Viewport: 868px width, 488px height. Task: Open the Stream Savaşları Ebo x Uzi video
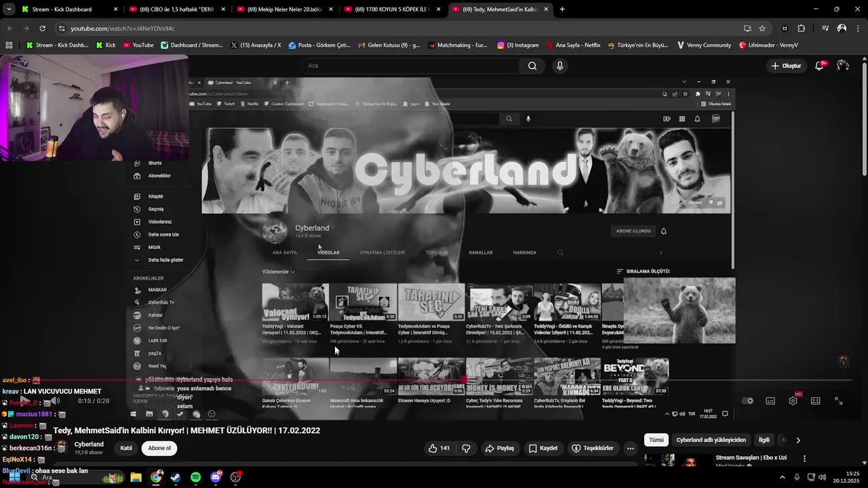point(751,458)
